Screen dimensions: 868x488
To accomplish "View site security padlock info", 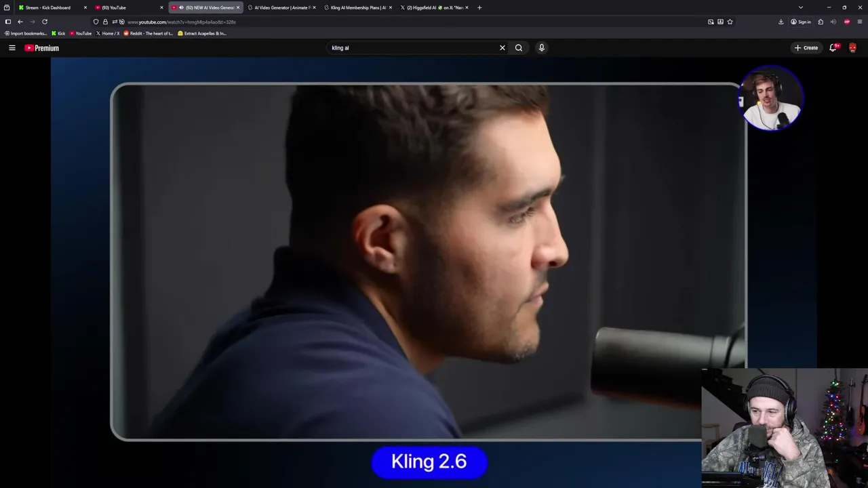I will click(105, 22).
